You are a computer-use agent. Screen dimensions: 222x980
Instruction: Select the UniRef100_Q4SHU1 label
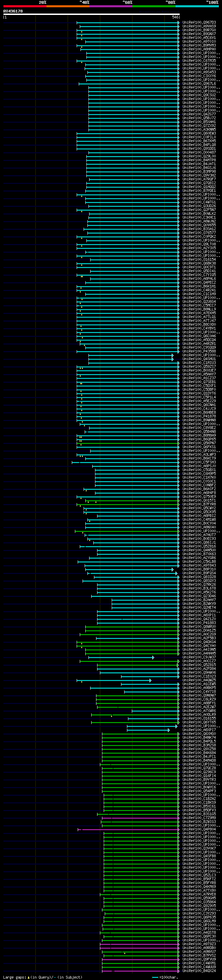(x=199, y=359)
